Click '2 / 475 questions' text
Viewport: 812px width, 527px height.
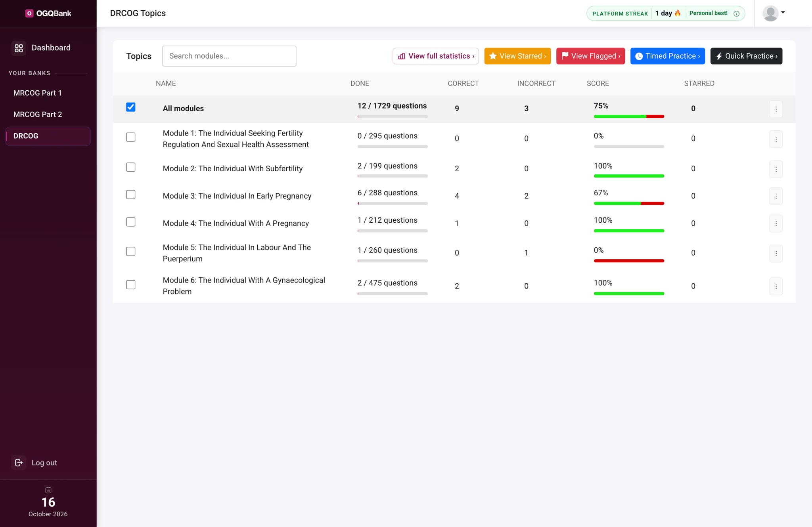(387, 283)
